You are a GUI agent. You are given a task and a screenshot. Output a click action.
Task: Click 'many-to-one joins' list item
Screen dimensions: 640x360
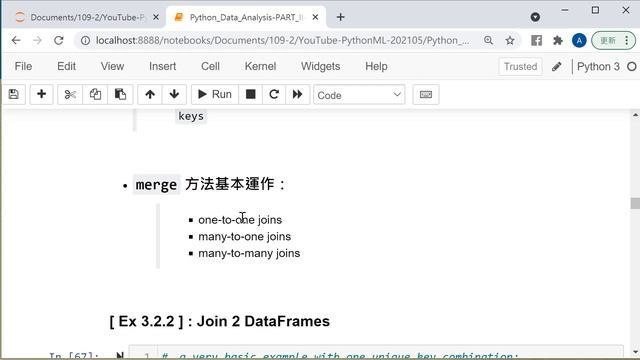click(x=244, y=236)
